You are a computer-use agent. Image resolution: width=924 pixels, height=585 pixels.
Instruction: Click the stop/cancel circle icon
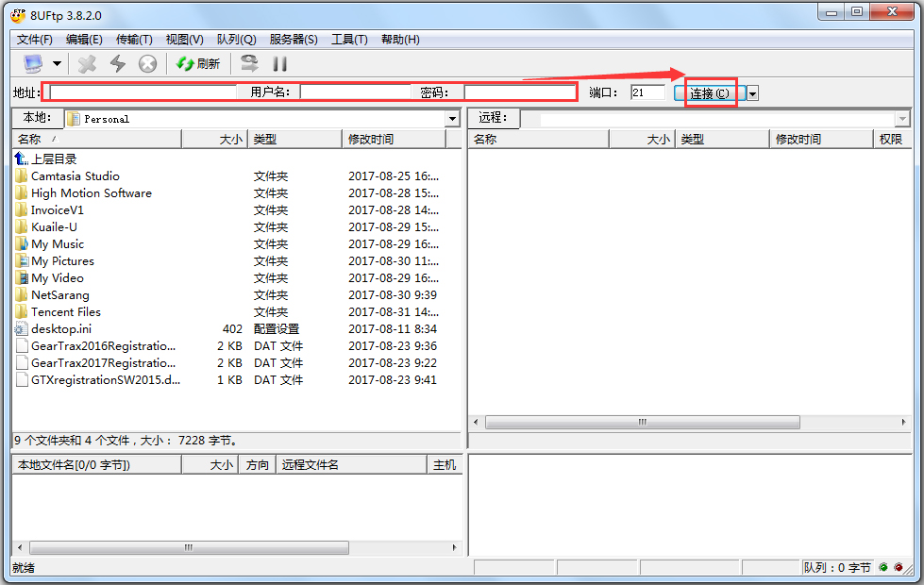pos(147,63)
